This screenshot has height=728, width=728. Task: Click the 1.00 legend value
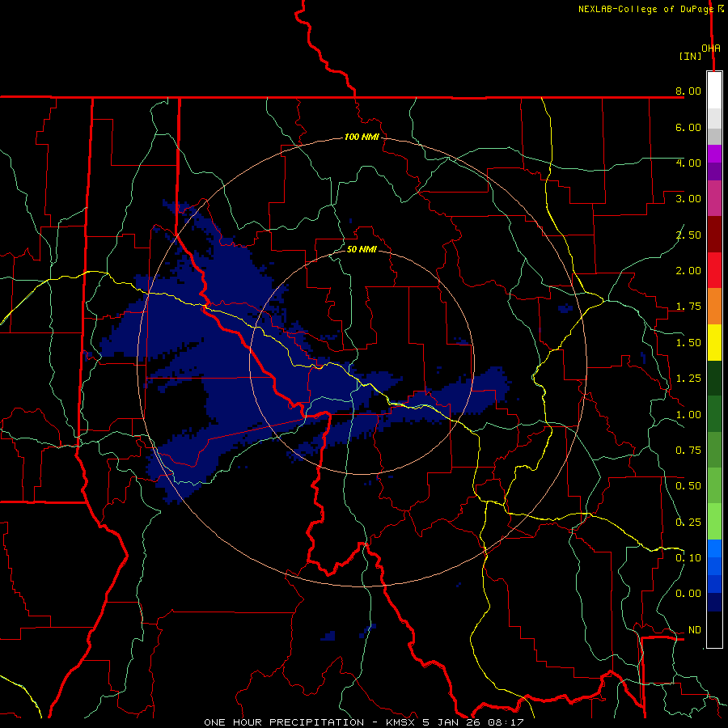688,415
